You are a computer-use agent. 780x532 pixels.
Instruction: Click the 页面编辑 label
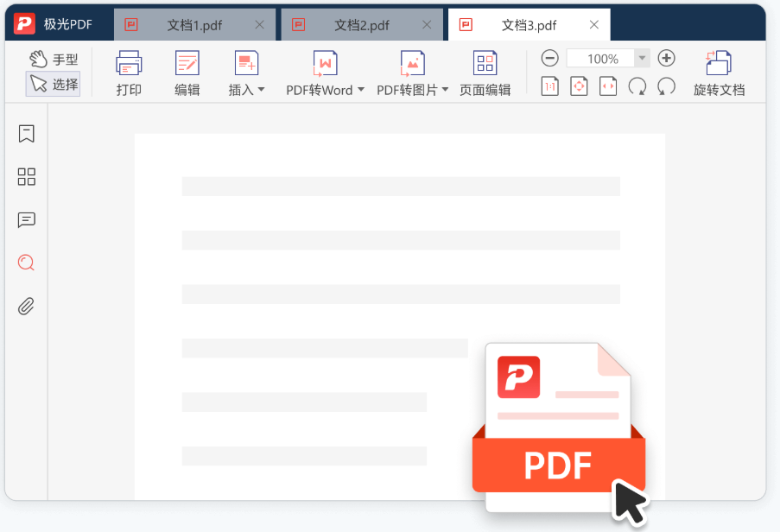[x=485, y=90]
